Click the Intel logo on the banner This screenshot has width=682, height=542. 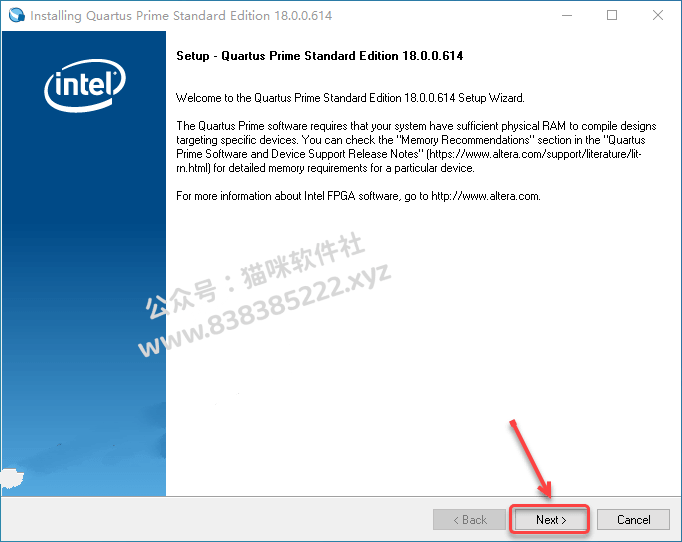(x=85, y=85)
